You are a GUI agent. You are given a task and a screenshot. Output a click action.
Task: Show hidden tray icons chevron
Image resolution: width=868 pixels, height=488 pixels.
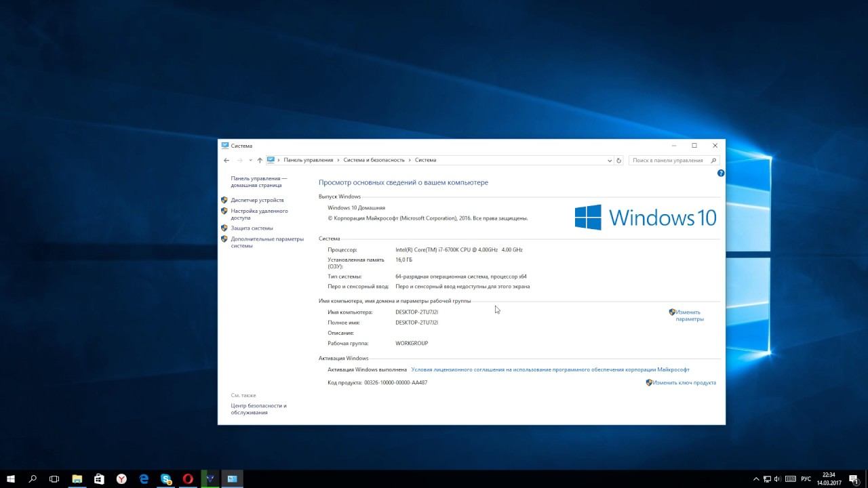click(x=757, y=479)
